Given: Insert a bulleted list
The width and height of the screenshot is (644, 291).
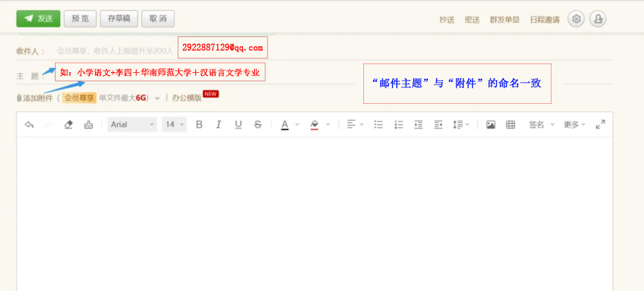Looking at the screenshot, I should click(378, 124).
